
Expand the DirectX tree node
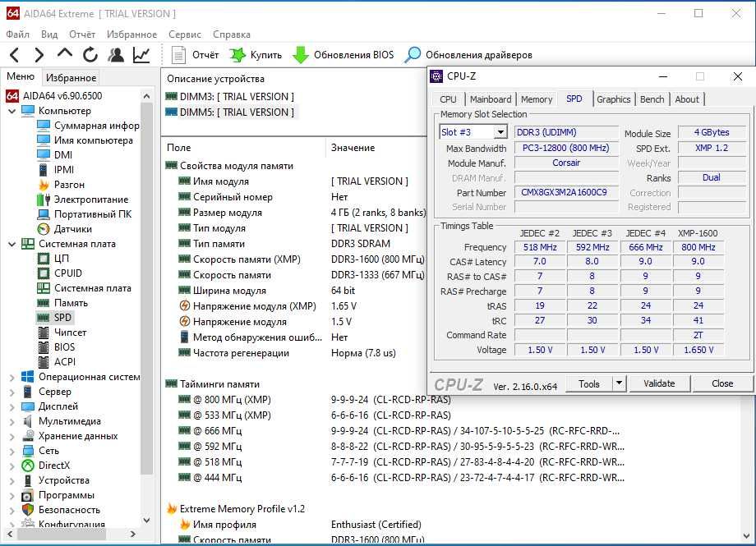point(12,466)
